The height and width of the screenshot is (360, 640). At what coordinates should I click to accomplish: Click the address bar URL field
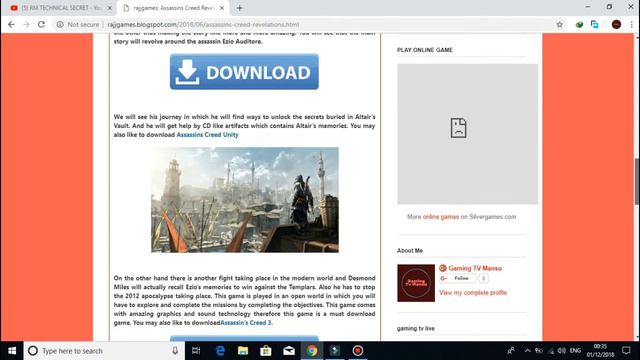203,24
